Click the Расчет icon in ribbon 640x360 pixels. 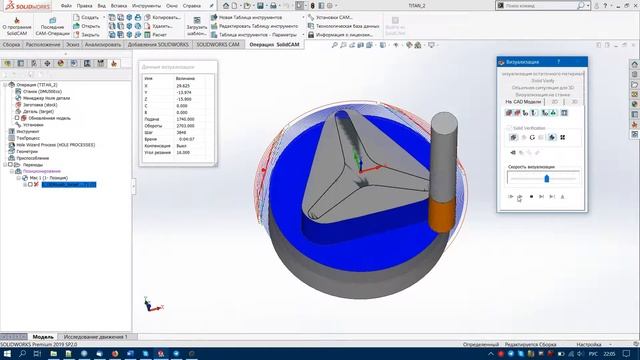[x=156, y=35]
